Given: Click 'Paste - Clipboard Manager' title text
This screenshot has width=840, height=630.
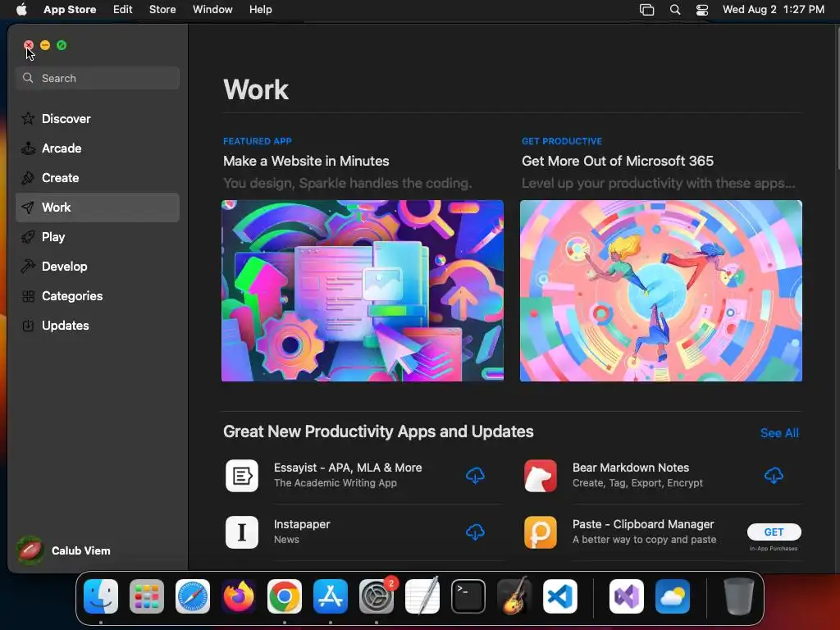Looking at the screenshot, I should [643, 524].
